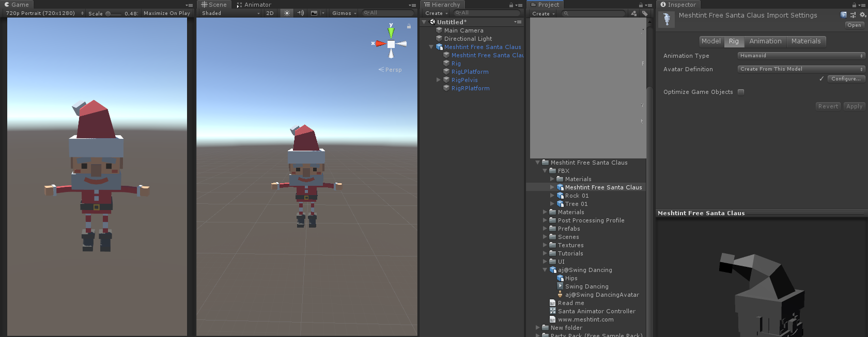The width and height of the screenshot is (868, 337).
Task: Click Project search by label tag icon
Action: 645,13
